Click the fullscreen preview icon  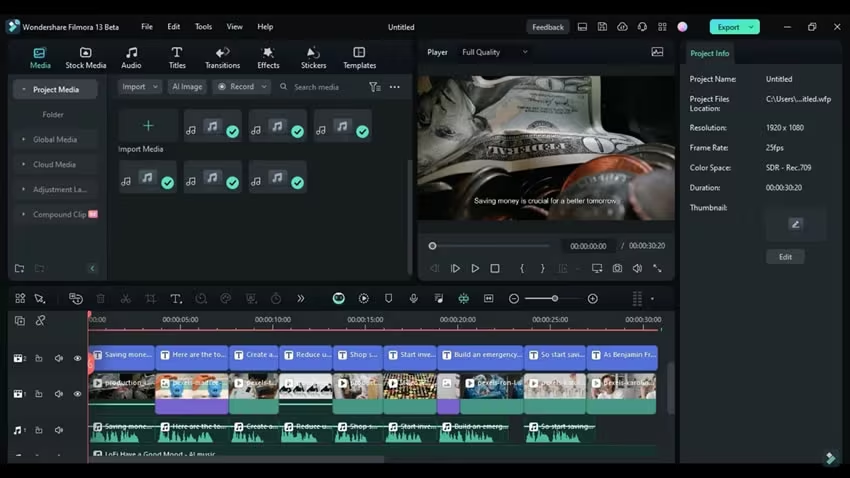point(657,268)
